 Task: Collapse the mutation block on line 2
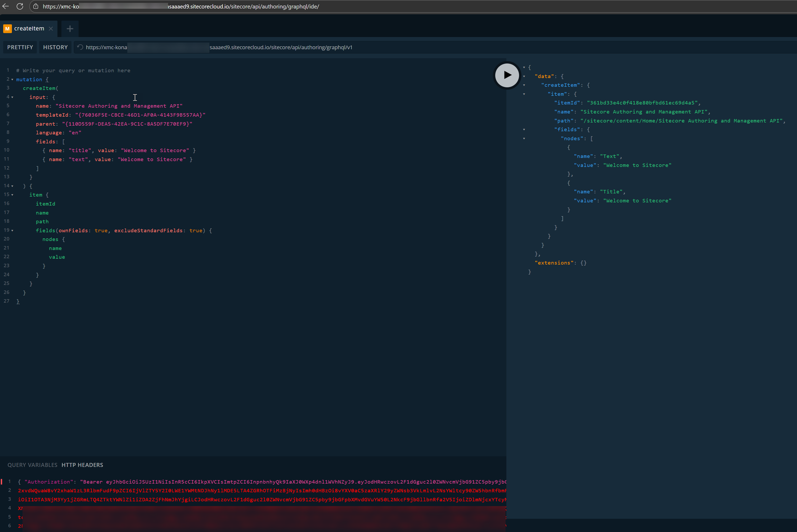click(x=12, y=79)
